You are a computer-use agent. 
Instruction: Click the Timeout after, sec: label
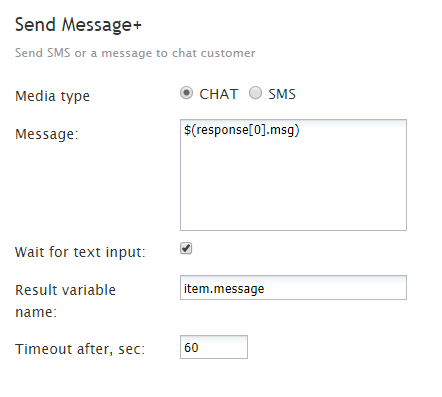point(80,349)
